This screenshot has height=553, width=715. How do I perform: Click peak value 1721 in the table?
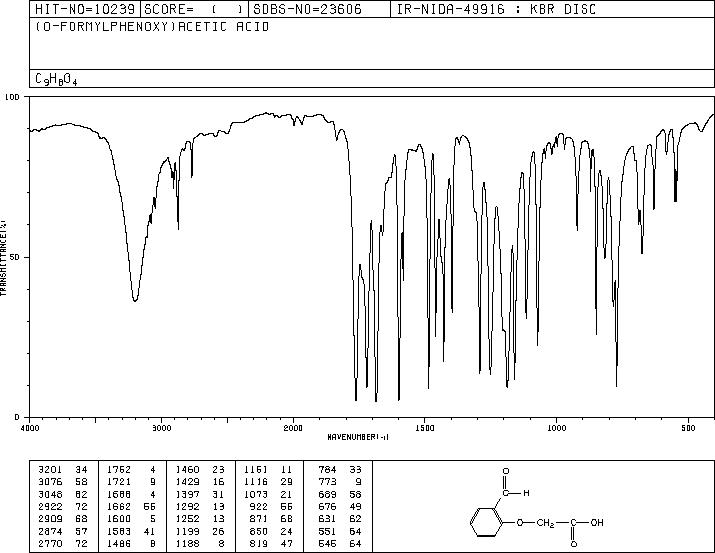tap(119, 481)
